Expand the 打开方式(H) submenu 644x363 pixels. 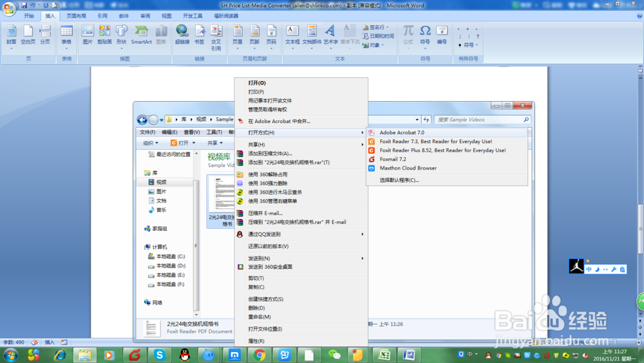[301, 133]
